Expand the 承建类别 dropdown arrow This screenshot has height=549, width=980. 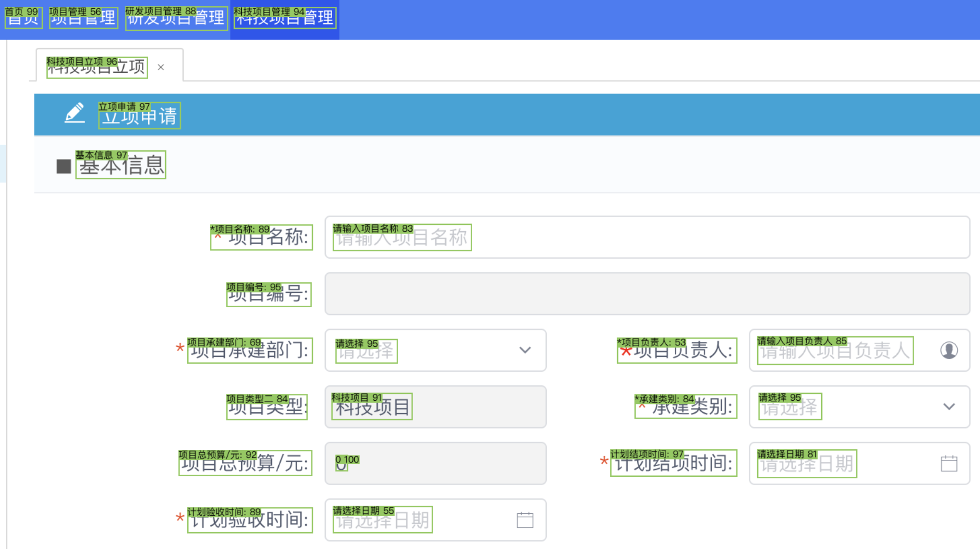coord(949,407)
